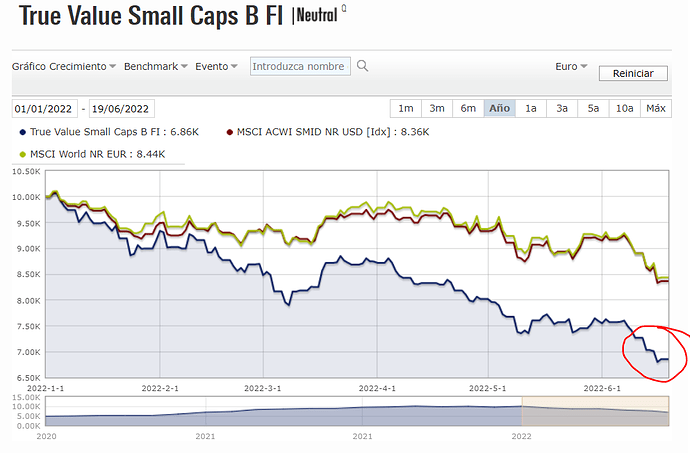Click the Reiniciar button
Viewport: 690px width, 453px height.
pos(633,73)
